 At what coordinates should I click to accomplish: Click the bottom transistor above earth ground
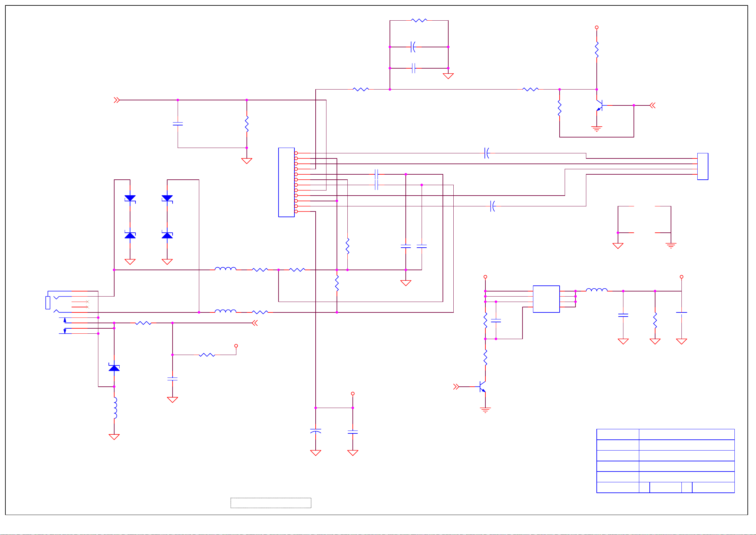click(x=483, y=386)
